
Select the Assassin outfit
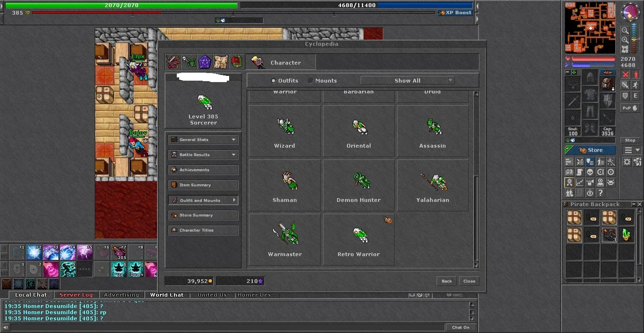click(433, 131)
